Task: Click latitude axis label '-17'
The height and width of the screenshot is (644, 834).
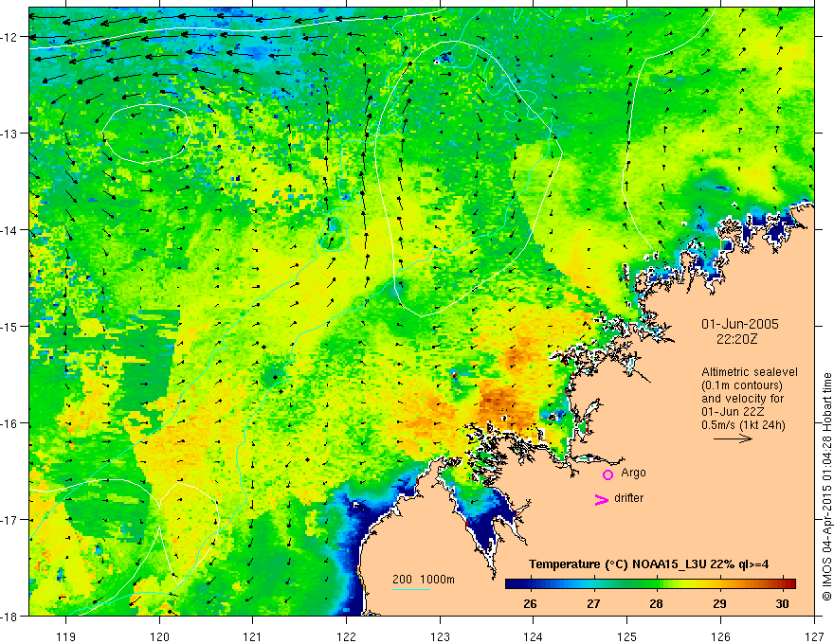Action: click(10, 520)
